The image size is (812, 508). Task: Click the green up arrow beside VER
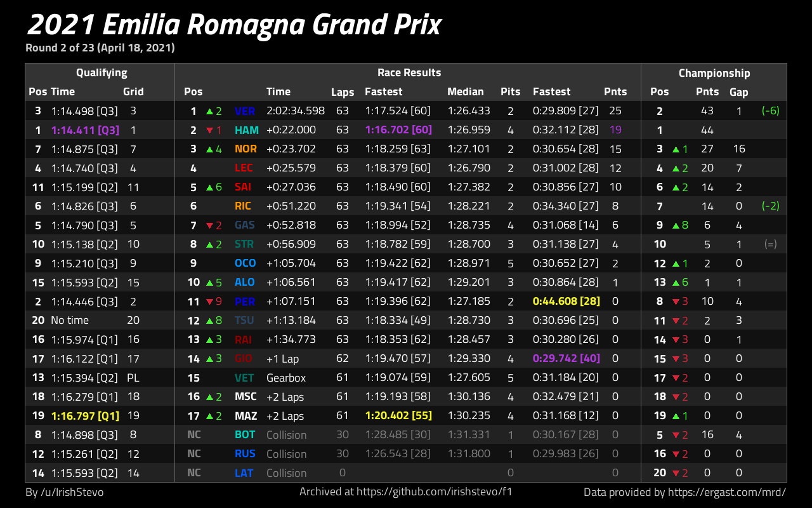pyautogui.click(x=210, y=112)
